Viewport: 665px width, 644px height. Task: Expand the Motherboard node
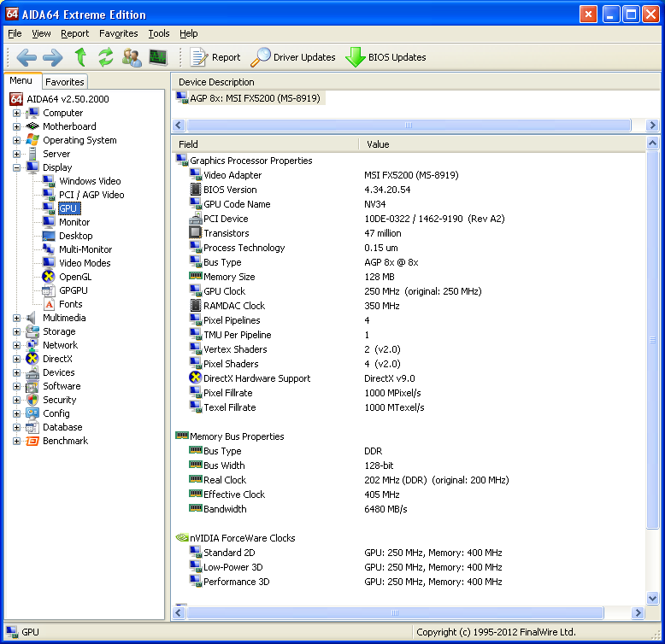coord(16,126)
